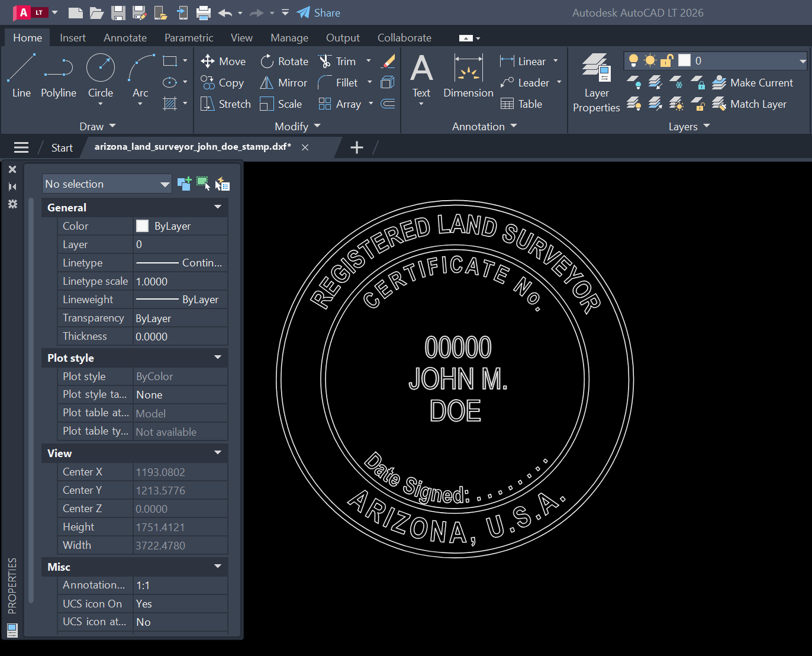
Task: Open the layer 0 dropdown list
Action: [803, 61]
